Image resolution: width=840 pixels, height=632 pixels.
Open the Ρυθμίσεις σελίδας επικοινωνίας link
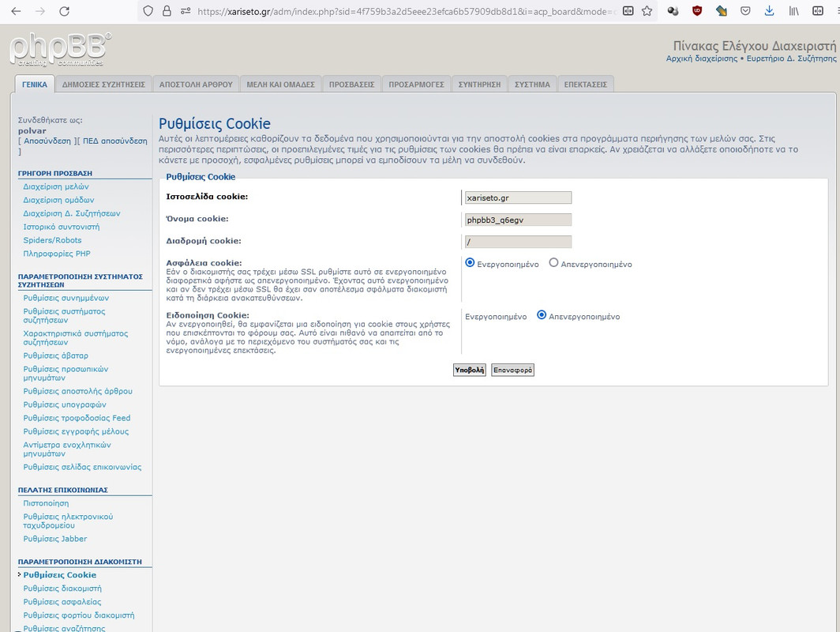(82, 467)
